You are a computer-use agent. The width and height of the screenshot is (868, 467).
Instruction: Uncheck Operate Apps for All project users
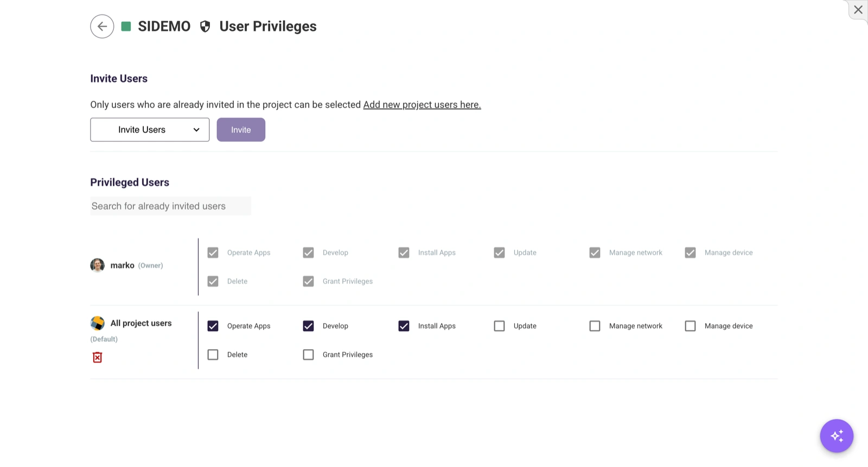(213, 326)
